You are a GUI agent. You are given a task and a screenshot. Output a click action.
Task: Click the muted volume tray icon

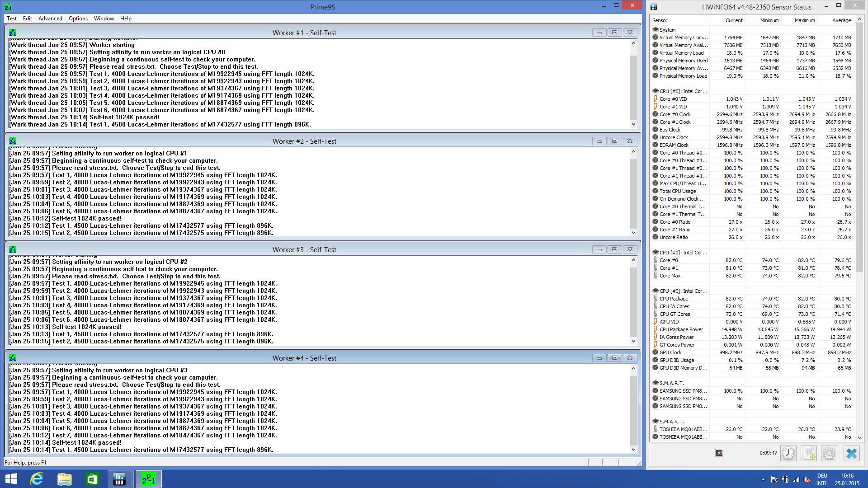click(x=807, y=480)
